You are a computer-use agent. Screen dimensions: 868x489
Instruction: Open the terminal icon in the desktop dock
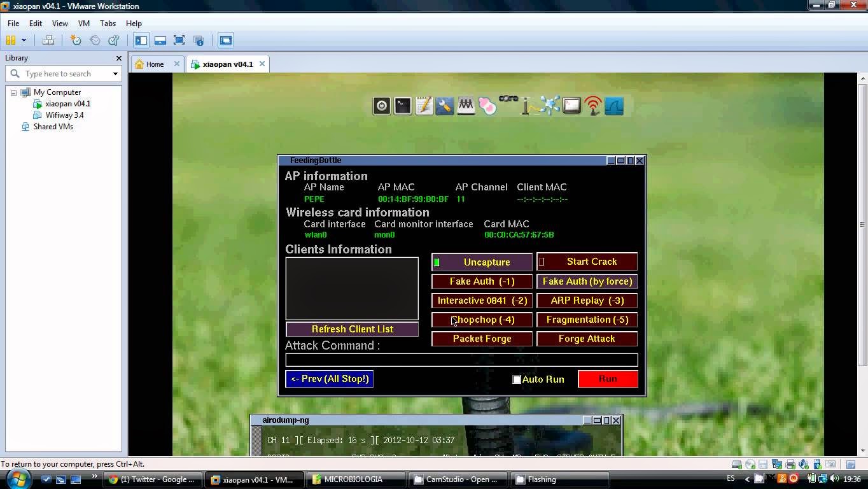click(403, 106)
